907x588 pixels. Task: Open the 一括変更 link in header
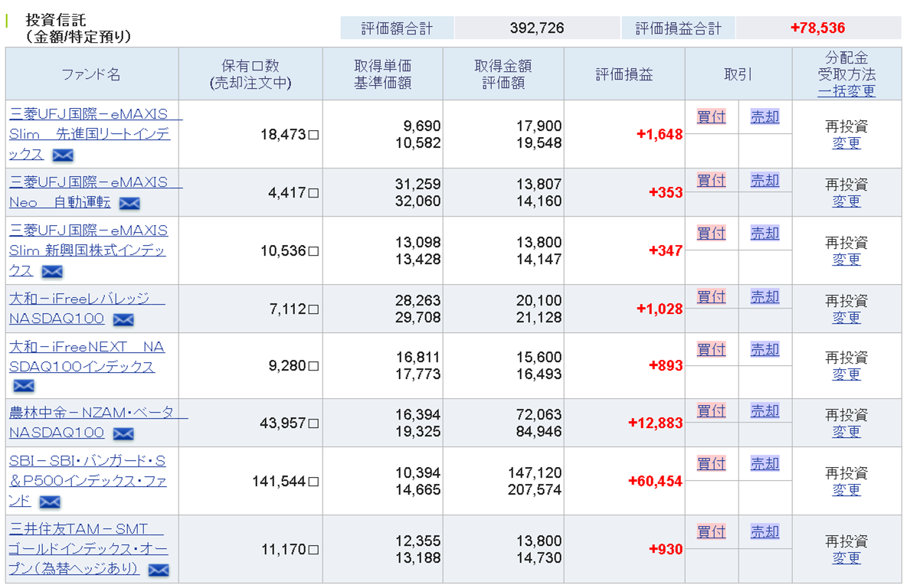pyautogui.click(x=846, y=91)
